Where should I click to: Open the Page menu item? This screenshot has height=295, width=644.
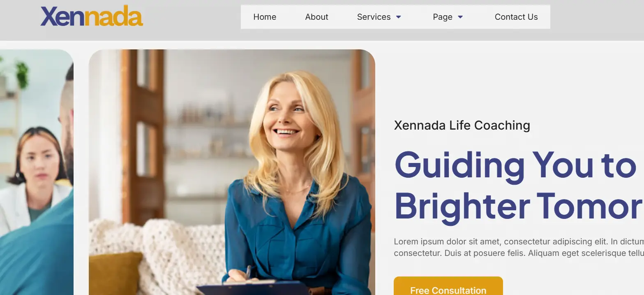point(443,17)
